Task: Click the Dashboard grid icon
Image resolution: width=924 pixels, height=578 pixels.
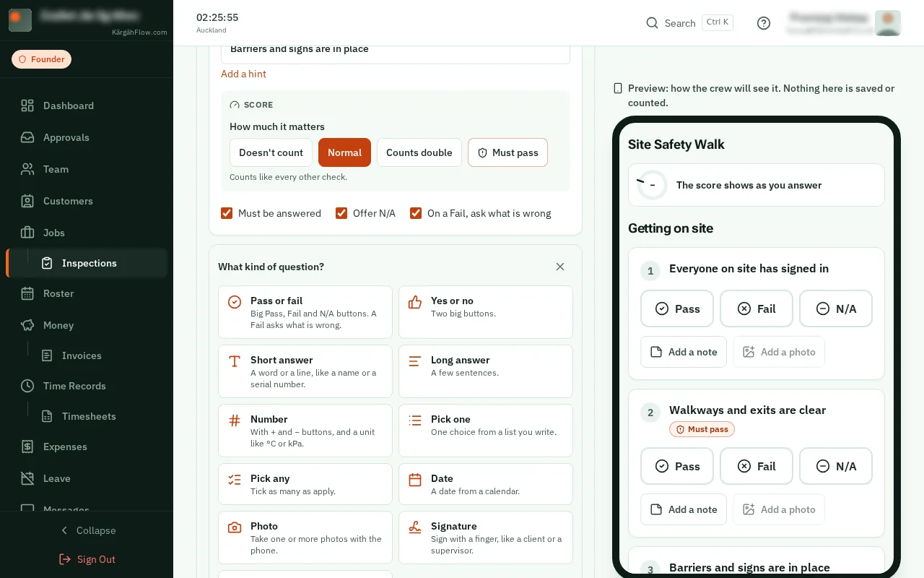Action: point(27,105)
